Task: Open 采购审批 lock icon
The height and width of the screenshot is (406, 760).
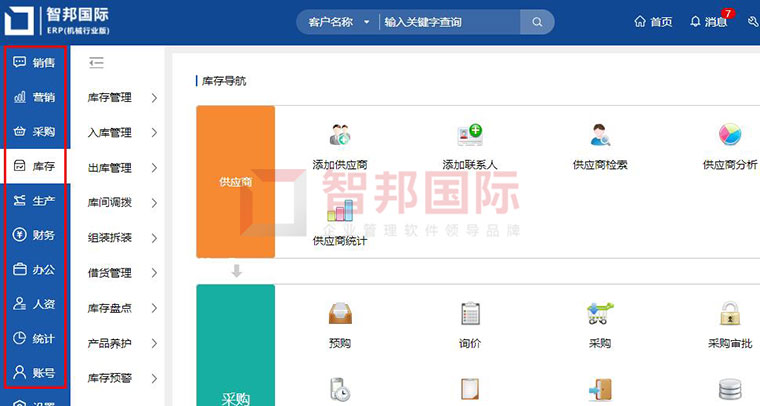Action: tap(730, 313)
